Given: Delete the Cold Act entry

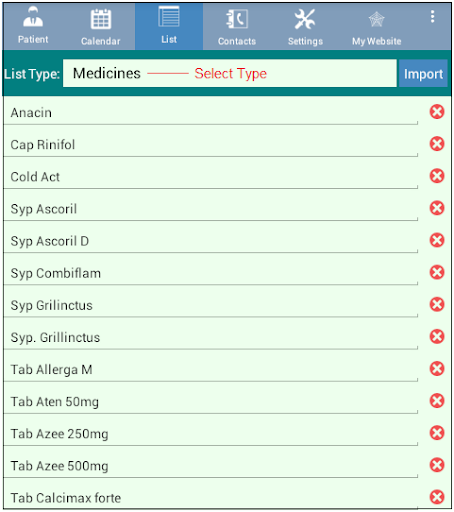Looking at the screenshot, I should 437,176.
